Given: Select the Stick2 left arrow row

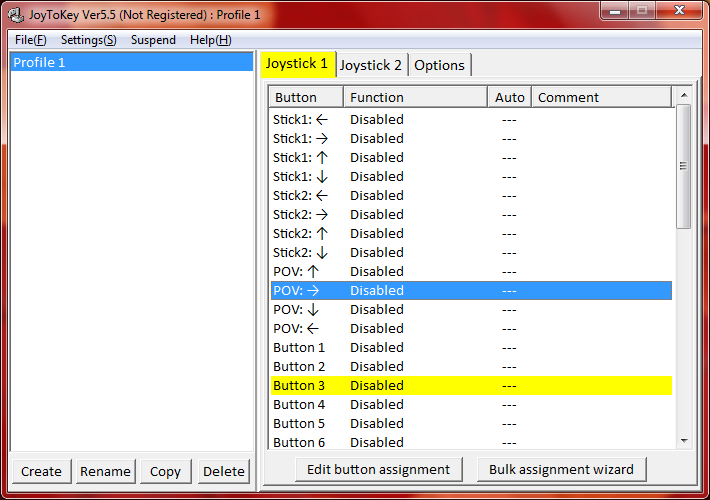Looking at the screenshot, I should [x=471, y=196].
